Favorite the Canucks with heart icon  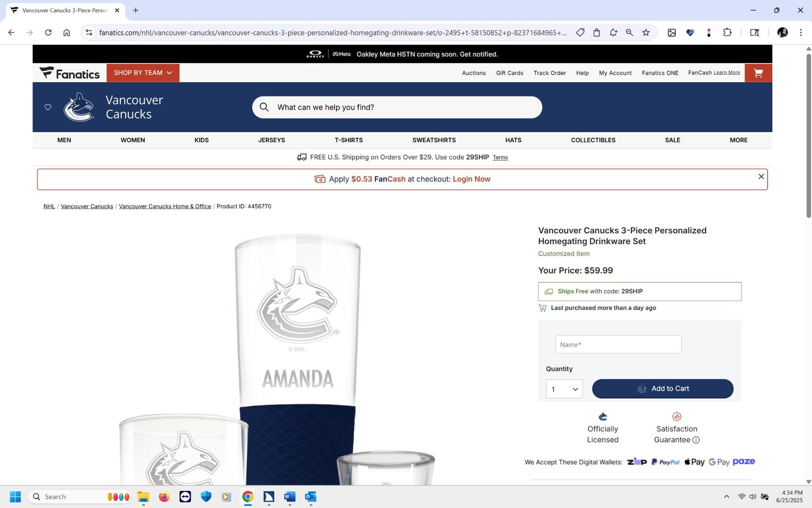[x=48, y=107]
